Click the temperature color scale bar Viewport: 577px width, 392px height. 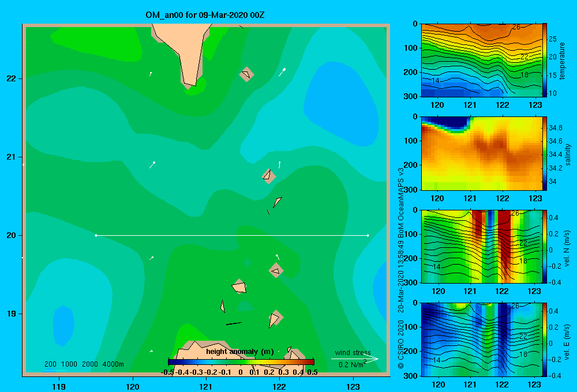click(545, 61)
